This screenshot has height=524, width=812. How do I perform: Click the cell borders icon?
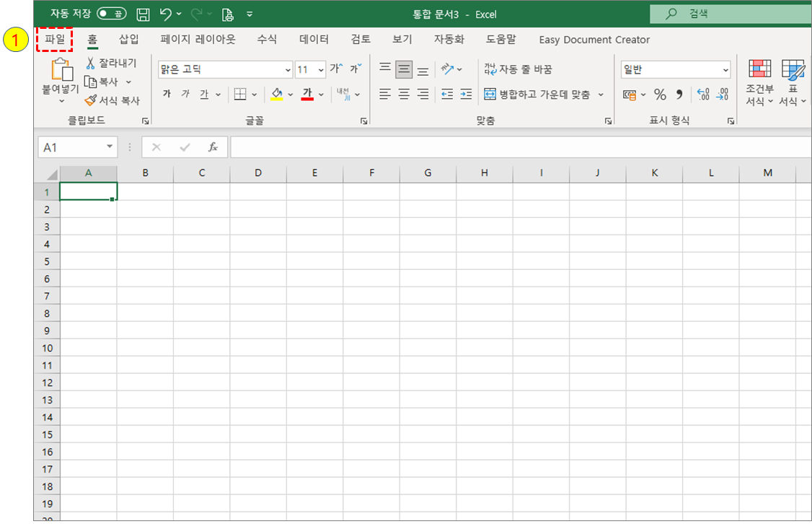239,94
